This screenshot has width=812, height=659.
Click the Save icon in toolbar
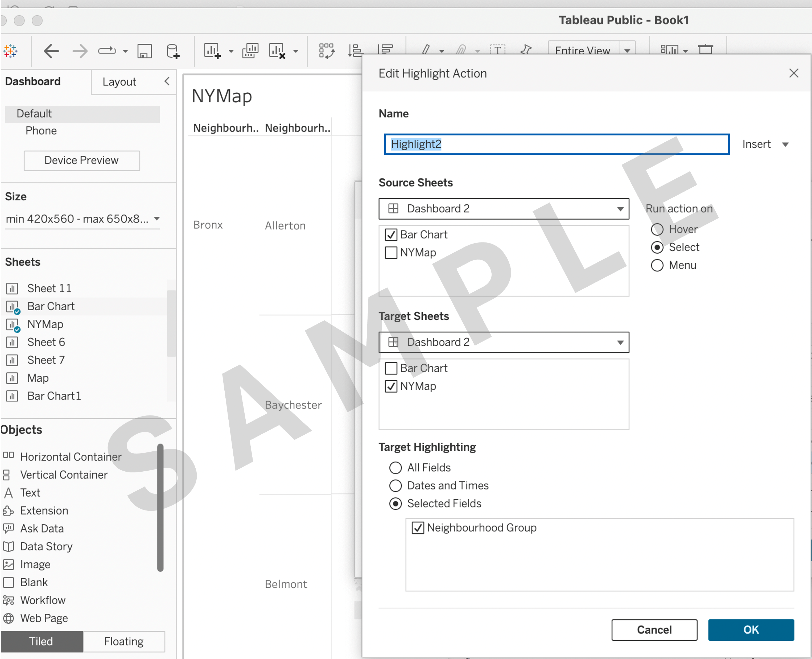tap(144, 51)
